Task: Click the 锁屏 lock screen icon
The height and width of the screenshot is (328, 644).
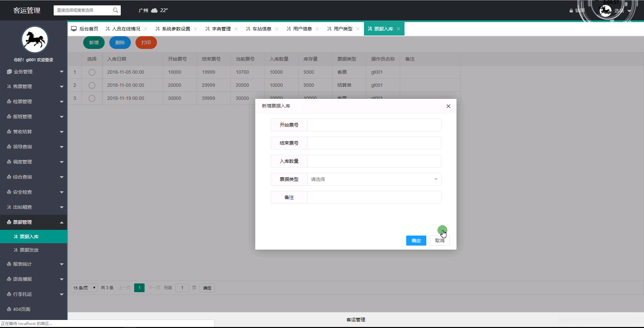Action: click(x=571, y=10)
